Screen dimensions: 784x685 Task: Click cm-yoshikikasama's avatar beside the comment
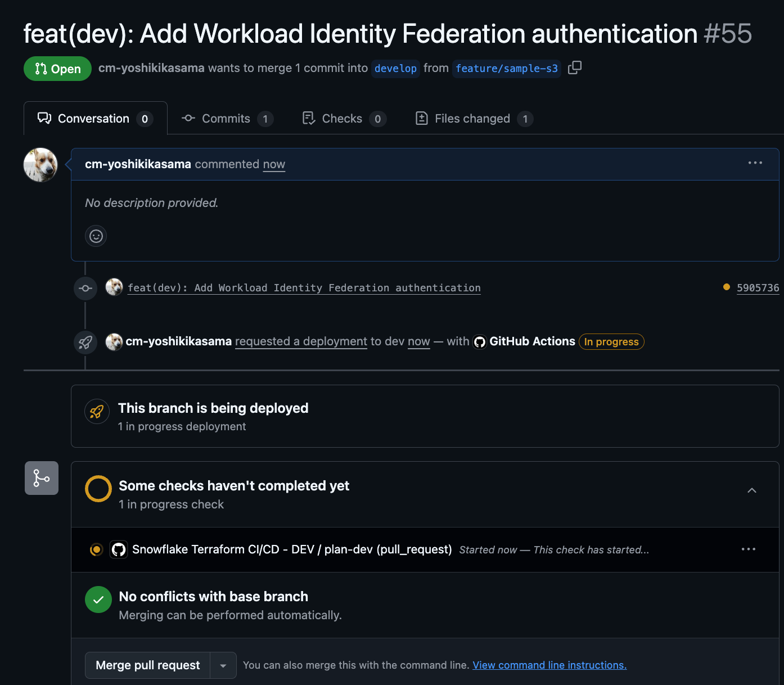point(40,165)
